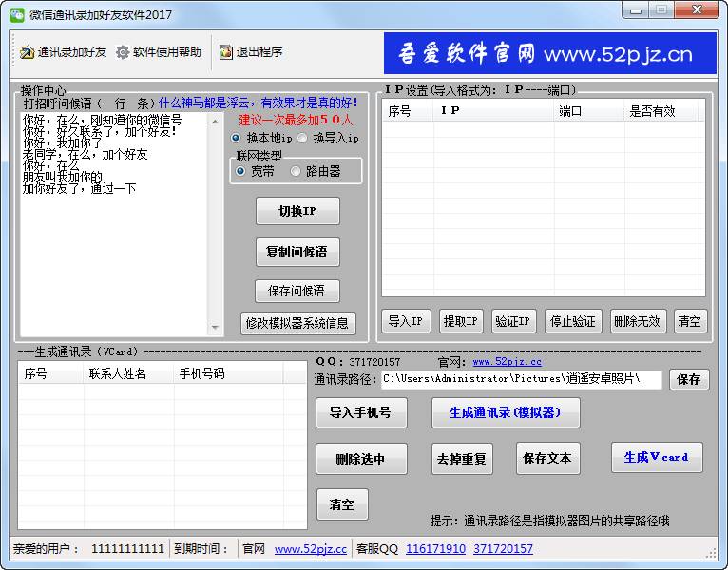Click 修改模拟器系统信息 button

[x=298, y=323]
